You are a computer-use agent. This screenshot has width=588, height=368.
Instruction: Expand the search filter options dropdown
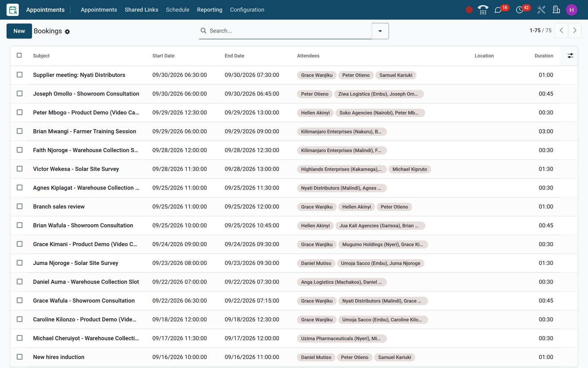[380, 31]
